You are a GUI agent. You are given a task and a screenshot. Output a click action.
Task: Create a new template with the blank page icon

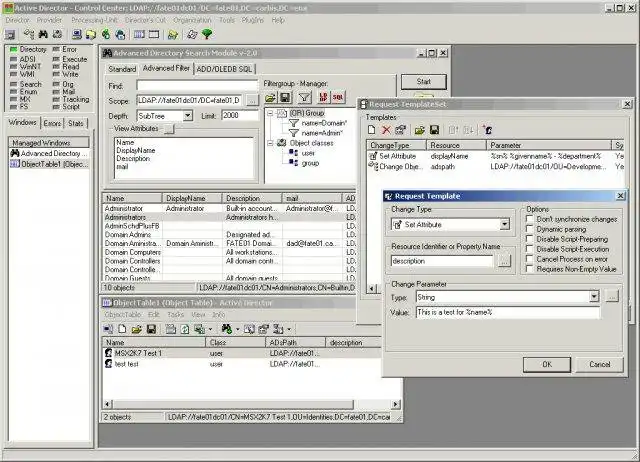pos(371,130)
